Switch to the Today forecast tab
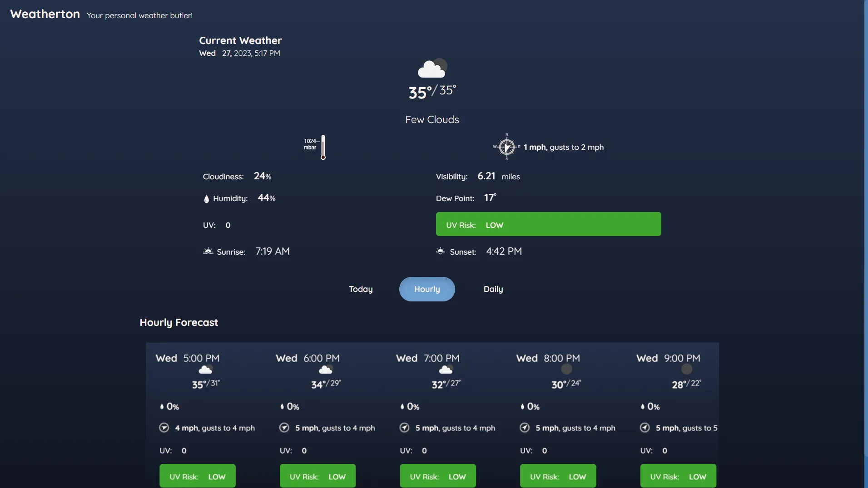 coord(360,289)
